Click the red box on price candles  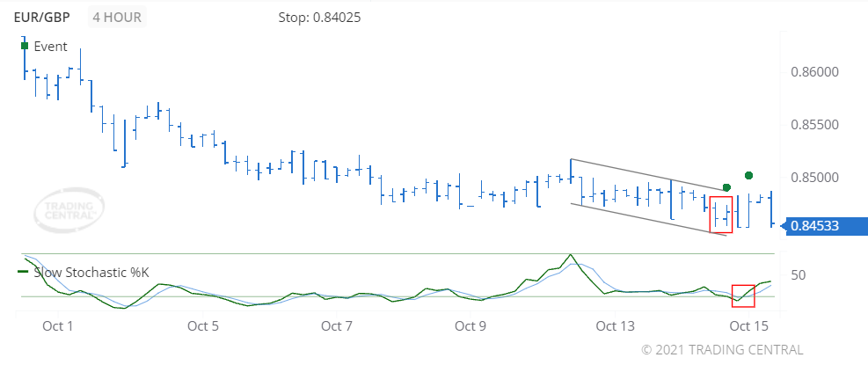tap(721, 215)
